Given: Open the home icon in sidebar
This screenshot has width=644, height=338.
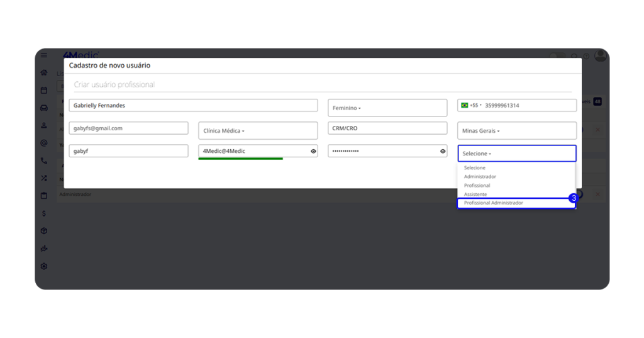Looking at the screenshot, I should (x=44, y=73).
